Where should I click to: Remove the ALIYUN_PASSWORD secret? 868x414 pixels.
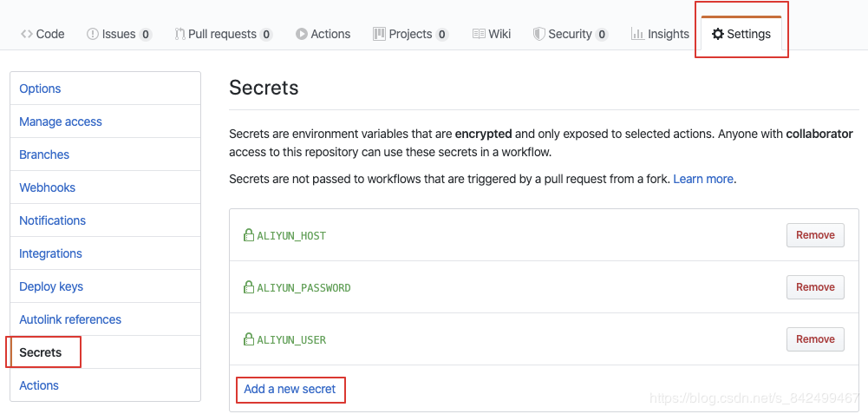click(815, 287)
